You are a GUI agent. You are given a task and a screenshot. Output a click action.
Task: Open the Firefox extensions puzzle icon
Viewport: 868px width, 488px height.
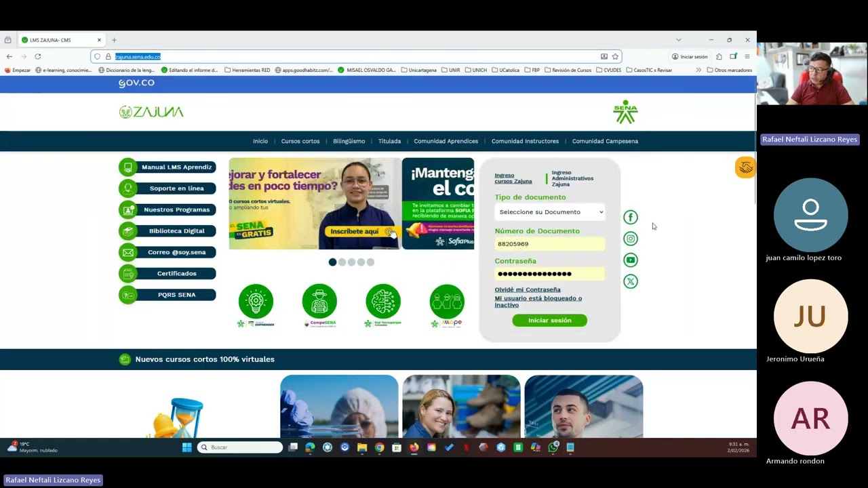pos(719,56)
